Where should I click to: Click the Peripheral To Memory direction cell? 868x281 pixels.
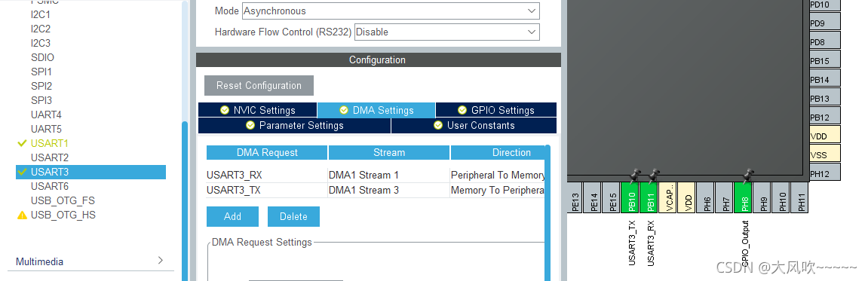[x=498, y=176]
